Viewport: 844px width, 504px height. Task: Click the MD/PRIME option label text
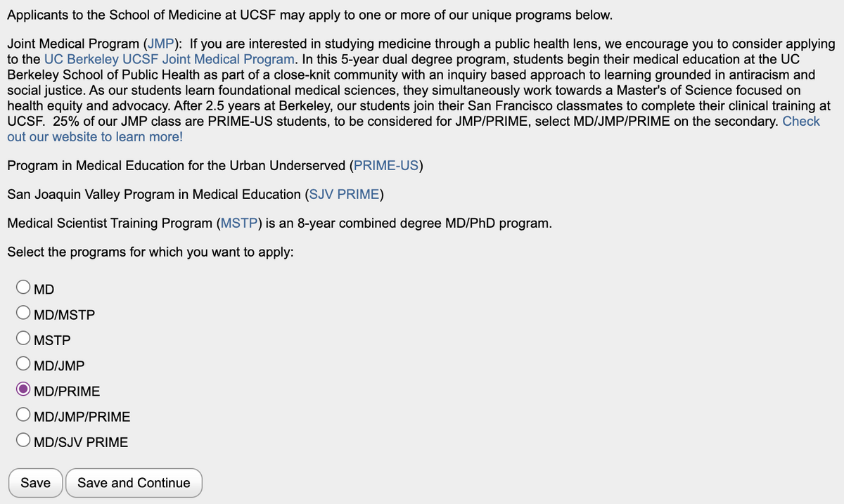coord(67,391)
